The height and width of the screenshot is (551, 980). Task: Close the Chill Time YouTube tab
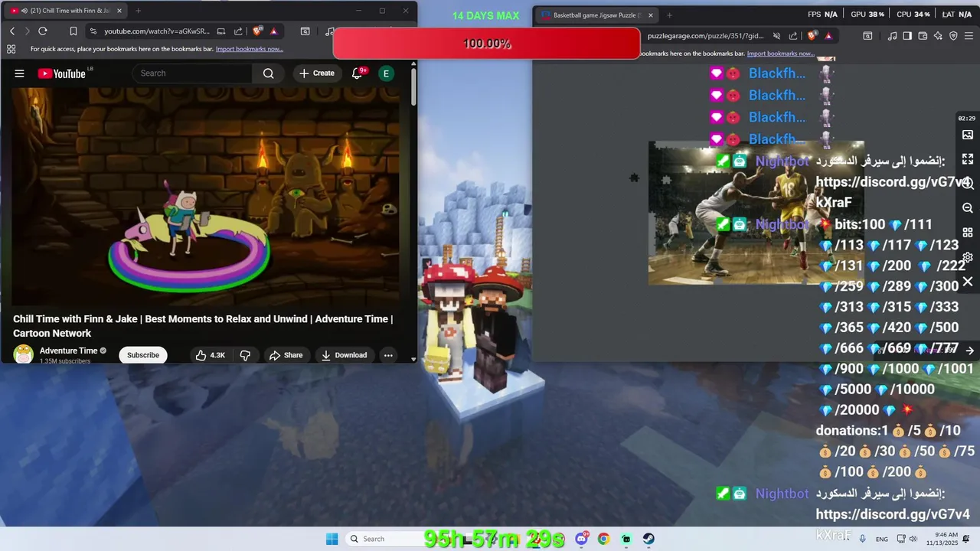click(119, 11)
